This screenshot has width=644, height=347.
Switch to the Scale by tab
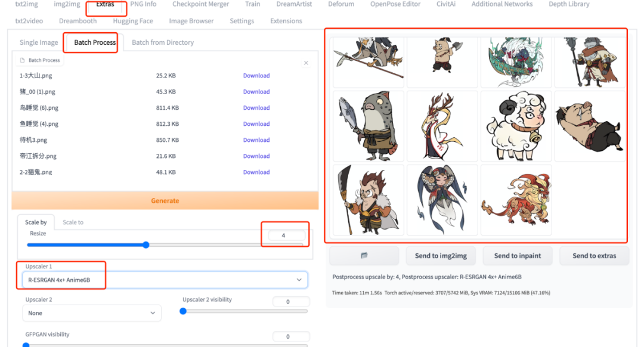[x=36, y=222]
